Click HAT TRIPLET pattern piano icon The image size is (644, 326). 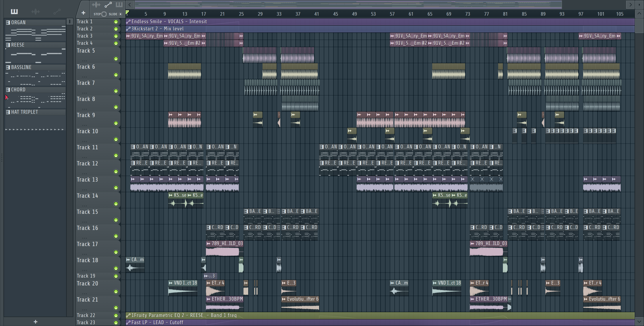click(8, 112)
